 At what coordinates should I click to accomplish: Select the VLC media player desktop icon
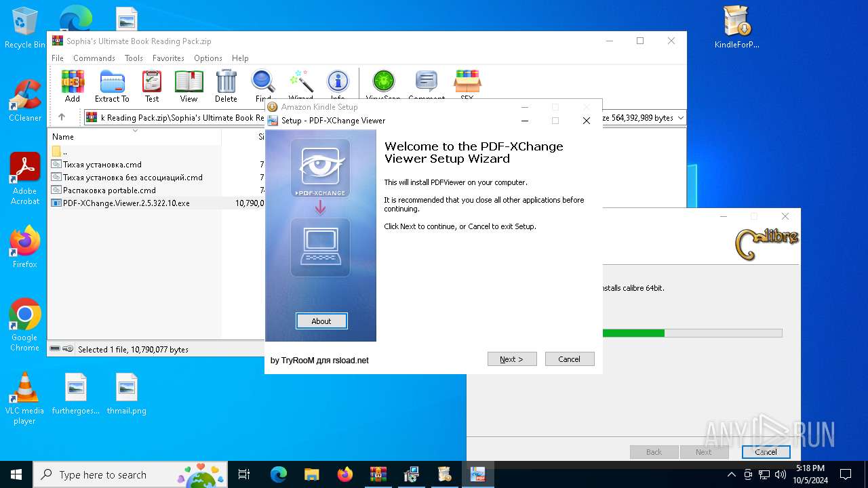coord(24,399)
